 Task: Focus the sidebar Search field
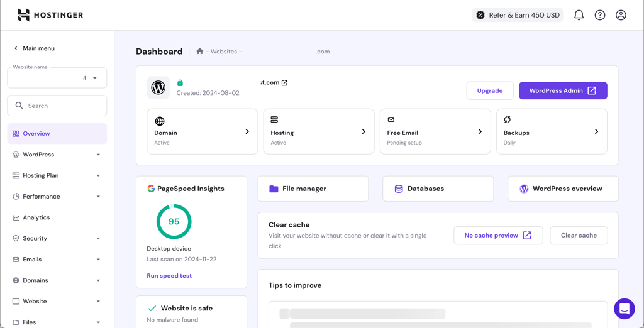(57, 106)
